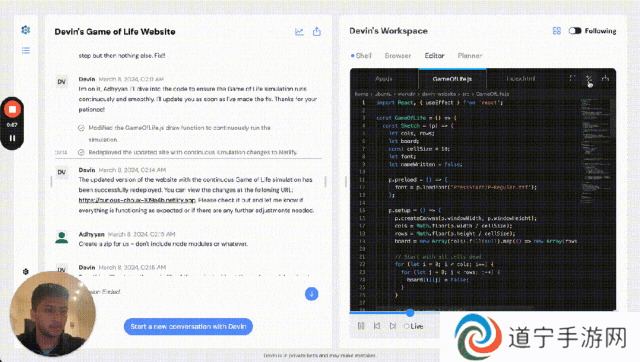Click 'src' in the editor breadcrumb
Image resolution: width=640 pixels, height=362 pixels.
tap(465, 94)
